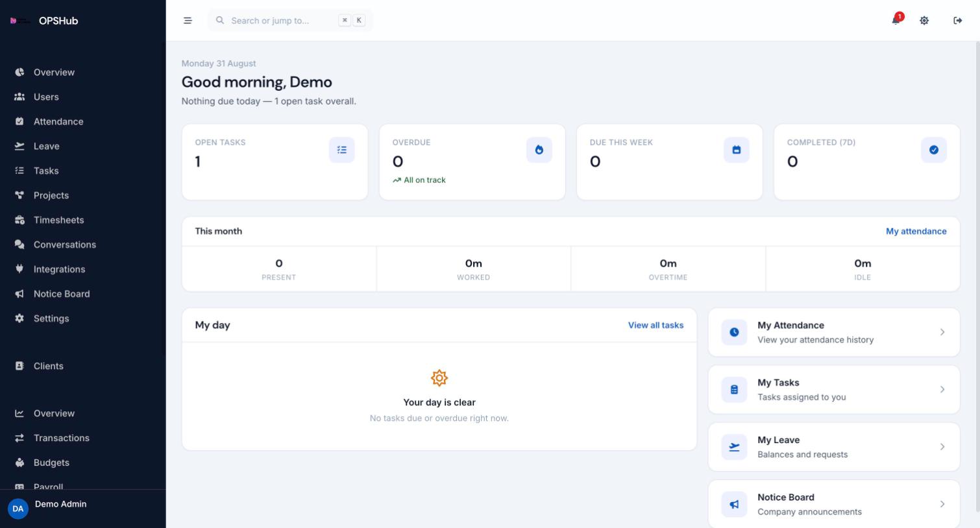Click the Open Tasks checklist icon
The image size is (980, 528).
[x=342, y=150]
